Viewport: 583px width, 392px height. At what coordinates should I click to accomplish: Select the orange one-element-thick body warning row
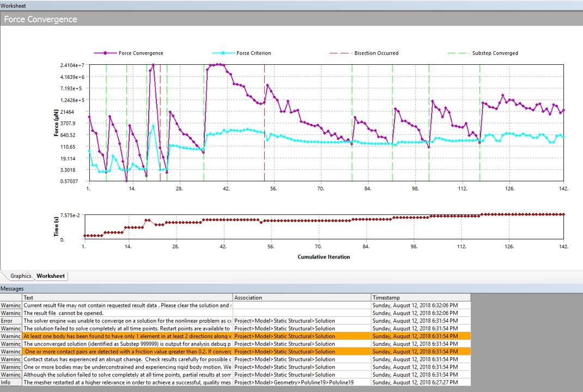(127, 336)
